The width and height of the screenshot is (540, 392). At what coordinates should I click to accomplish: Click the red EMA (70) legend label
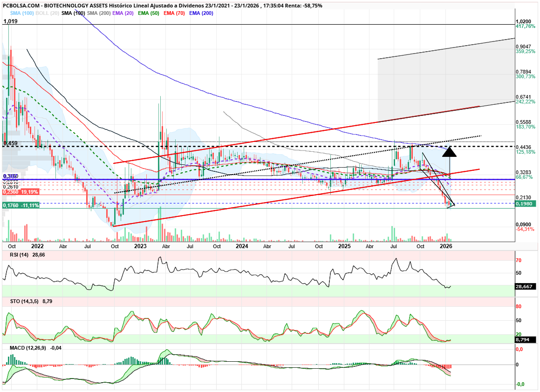174,13
